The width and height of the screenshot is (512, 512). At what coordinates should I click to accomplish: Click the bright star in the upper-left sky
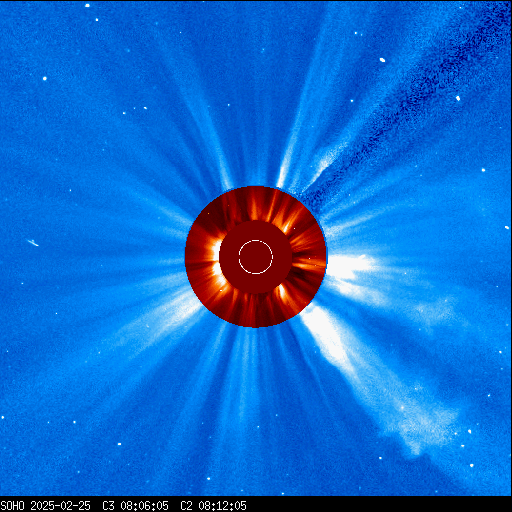click(45, 79)
